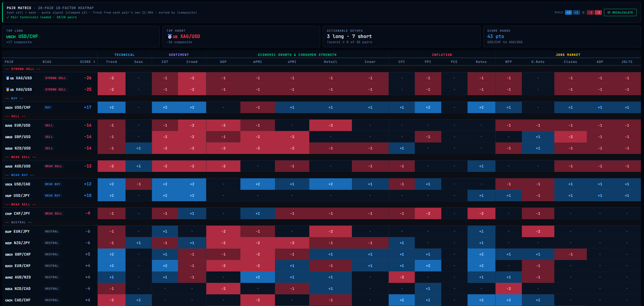Click the USCA code icon beside USD/CAD

coord(9,184)
